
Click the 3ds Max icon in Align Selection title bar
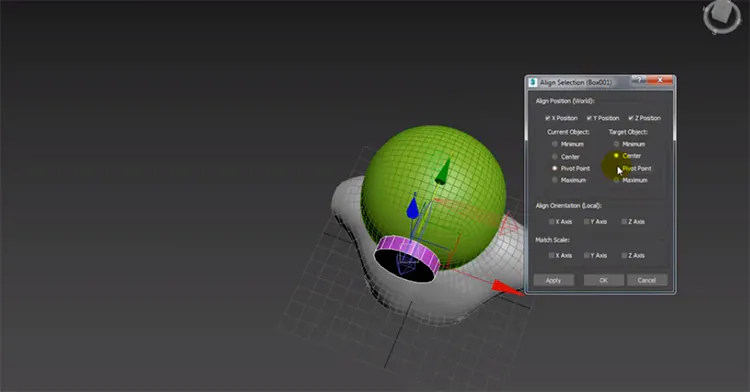[532, 82]
